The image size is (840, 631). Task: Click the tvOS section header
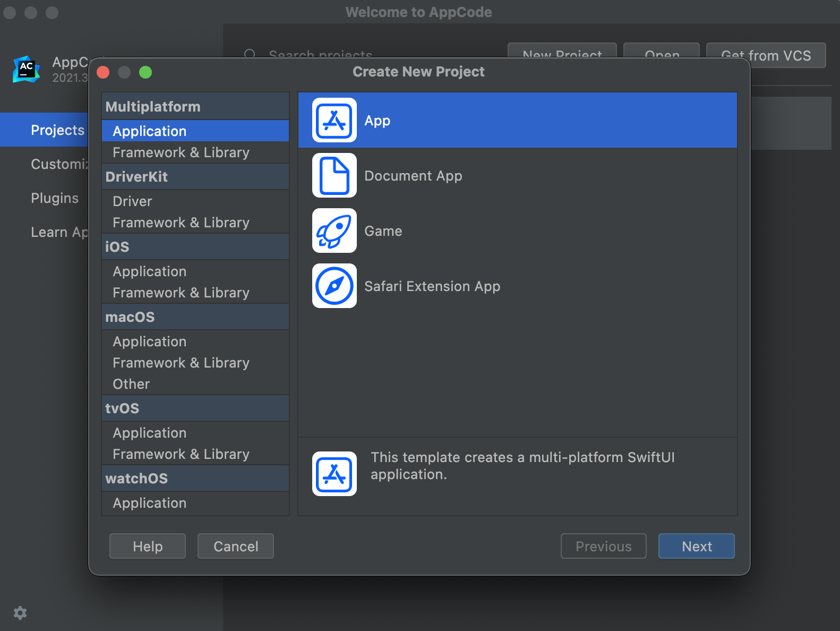click(x=195, y=408)
